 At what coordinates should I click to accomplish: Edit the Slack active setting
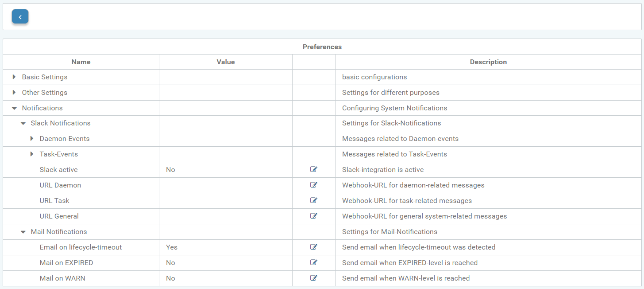coord(314,169)
